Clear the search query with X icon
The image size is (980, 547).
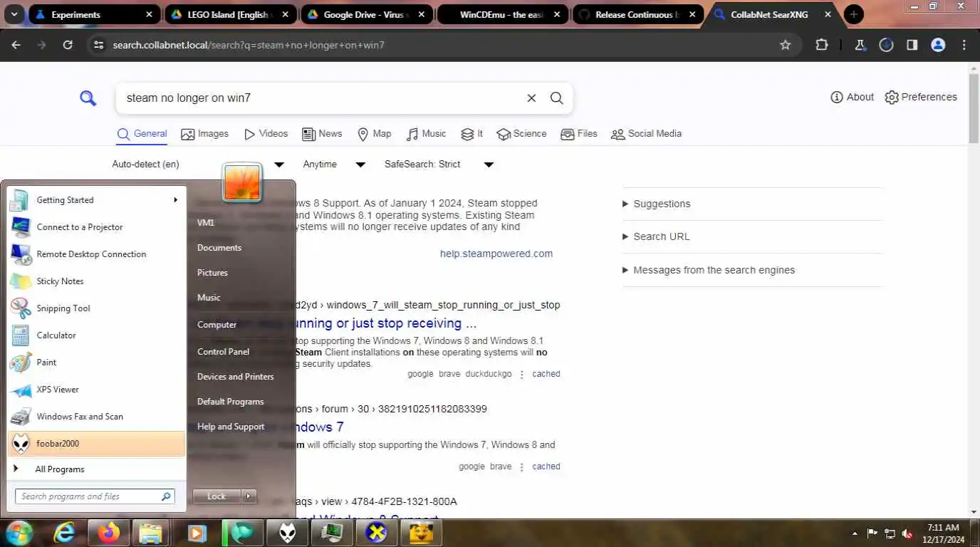[531, 98]
